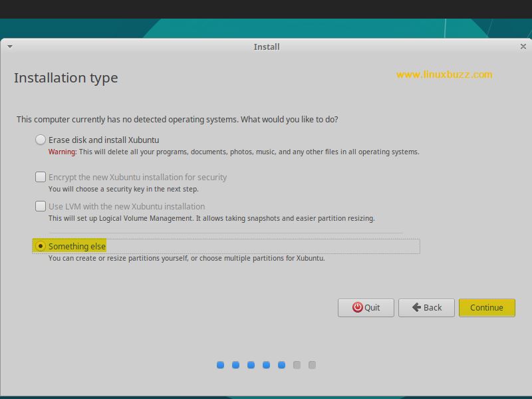This screenshot has height=399, width=532.
Task: Click the left arrow icon on Back
Action: (x=416, y=307)
